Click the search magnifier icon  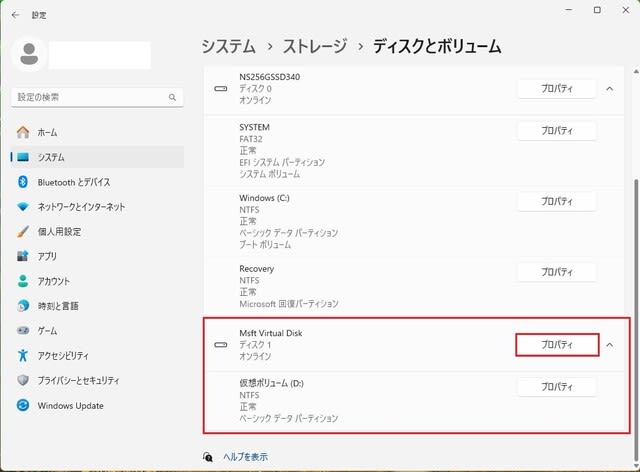[172, 97]
